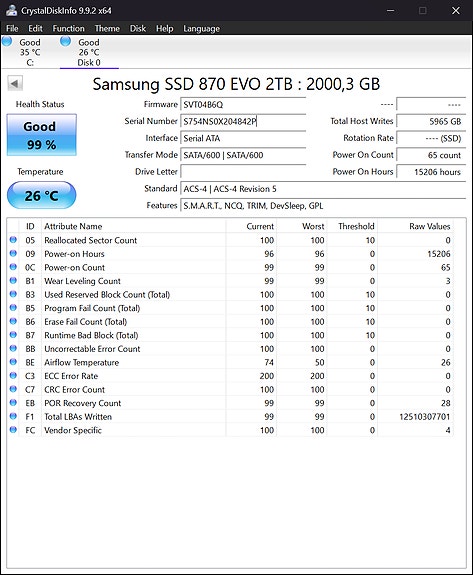Click status dot for ECC Error Rate
Screen dimensions: 473x575
(x=13, y=376)
